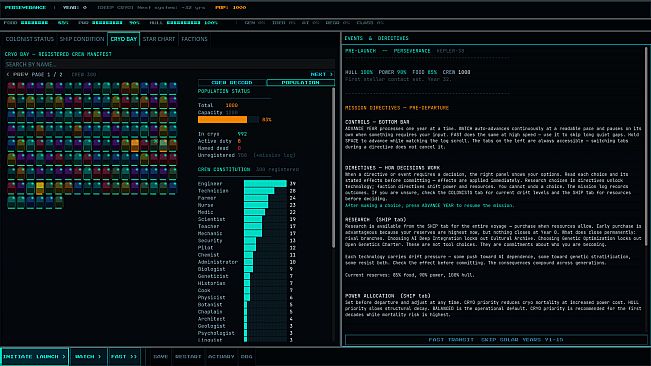Viewport: 651px width, 366px height.
Task: Select the Security row in crew constitution
Action: pos(247,240)
